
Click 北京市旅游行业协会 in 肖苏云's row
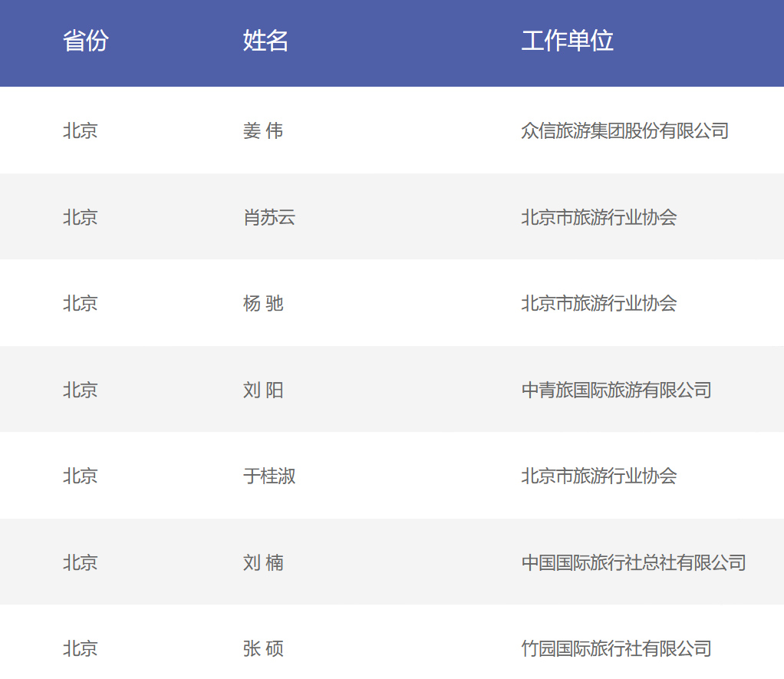(599, 217)
